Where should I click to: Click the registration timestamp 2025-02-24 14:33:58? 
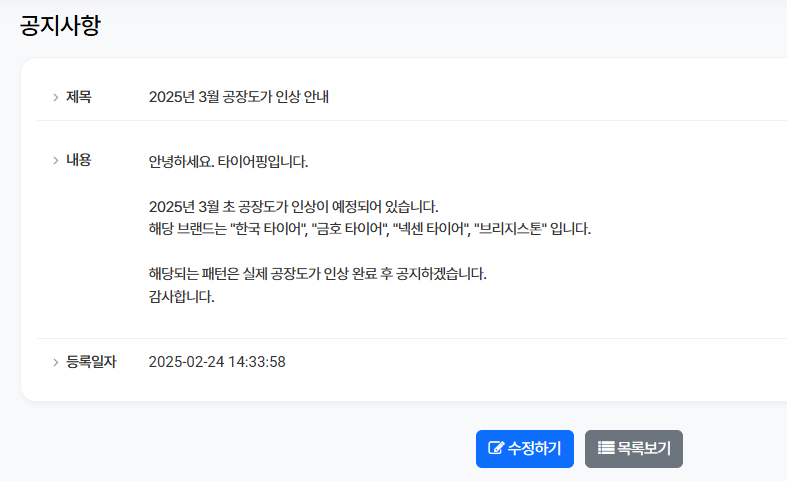[217, 361]
